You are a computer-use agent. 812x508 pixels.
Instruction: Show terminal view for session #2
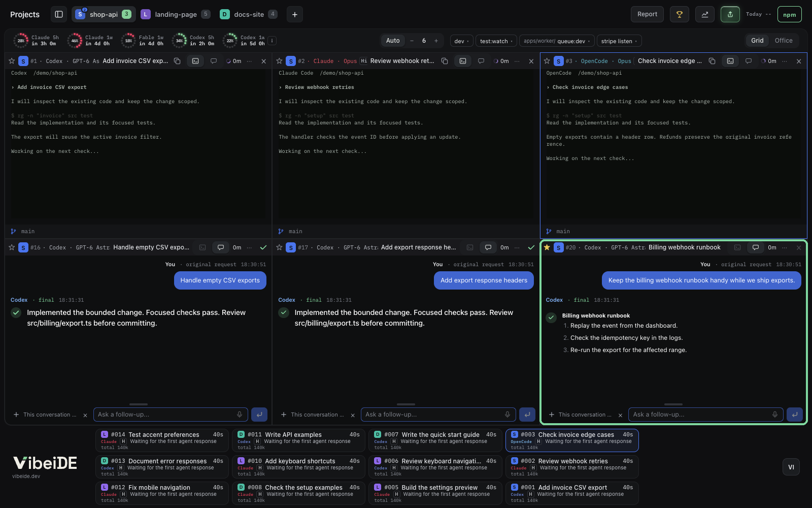coord(463,61)
